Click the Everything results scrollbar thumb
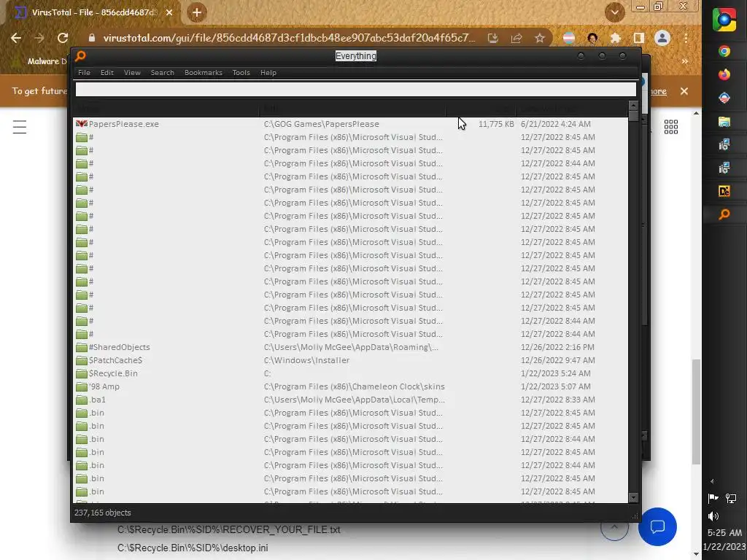The height and width of the screenshot is (560, 747). pos(633,116)
